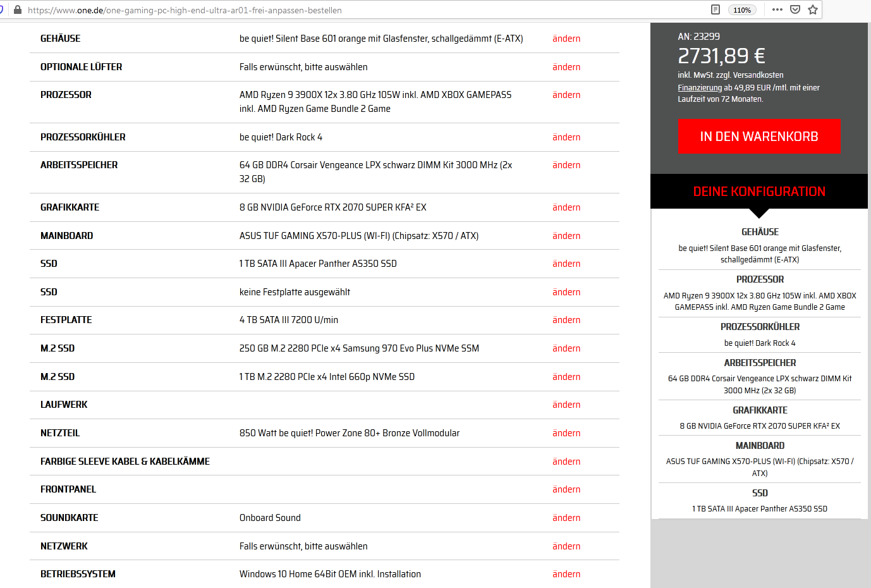Click 'FARBIGE SLEEVE KABEL & KABELKÄMME' label
Image resolution: width=871 pixels, height=588 pixels.
click(x=125, y=462)
